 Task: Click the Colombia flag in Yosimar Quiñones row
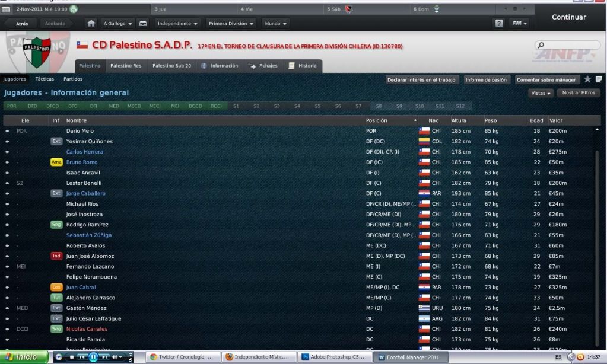pos(424,141)
